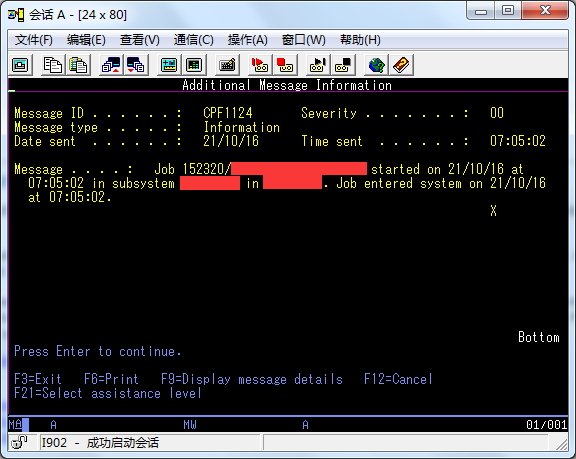Click the lone X character on screen
Image resolution: width=576 pixels, height=459 pixels.
point(493,211)
